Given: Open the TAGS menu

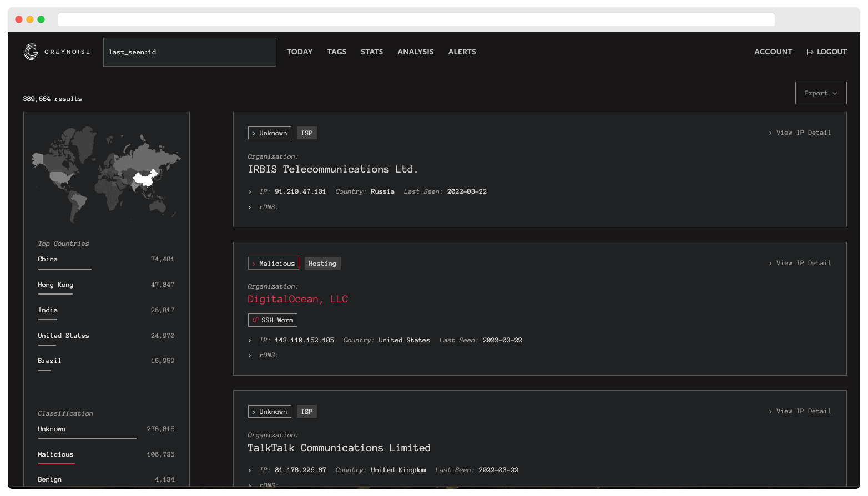Looking at the screenshot, I should click(337, 52).
